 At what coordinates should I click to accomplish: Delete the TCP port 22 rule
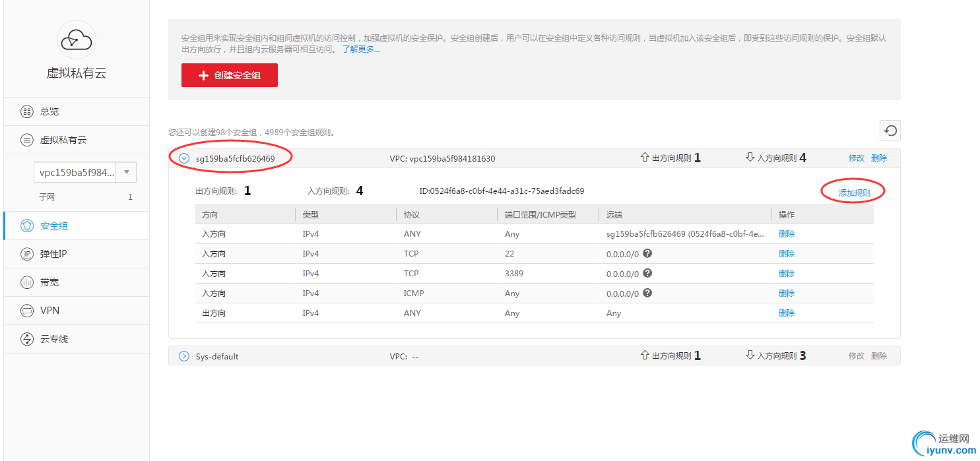coord(787,254)
